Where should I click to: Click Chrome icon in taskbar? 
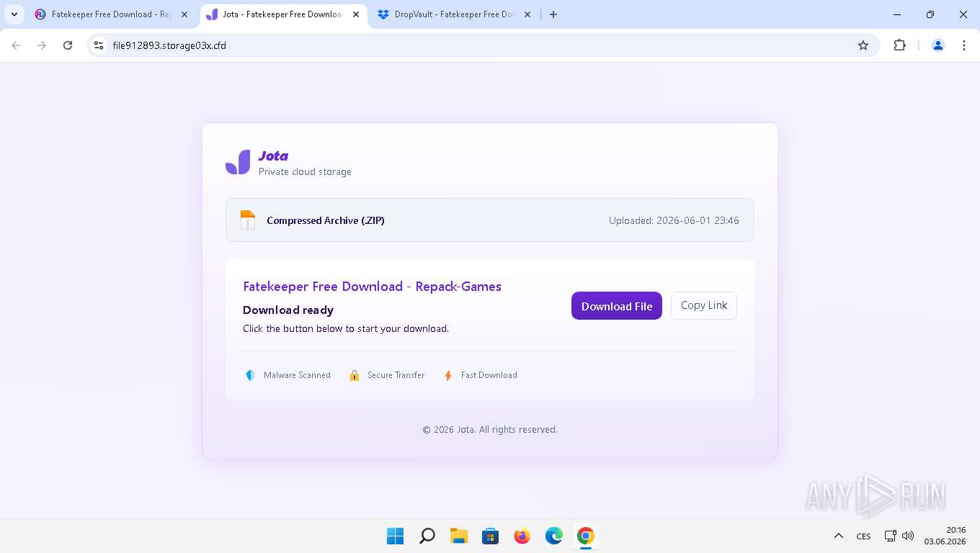pyautogui.click(x=586, y=536)
